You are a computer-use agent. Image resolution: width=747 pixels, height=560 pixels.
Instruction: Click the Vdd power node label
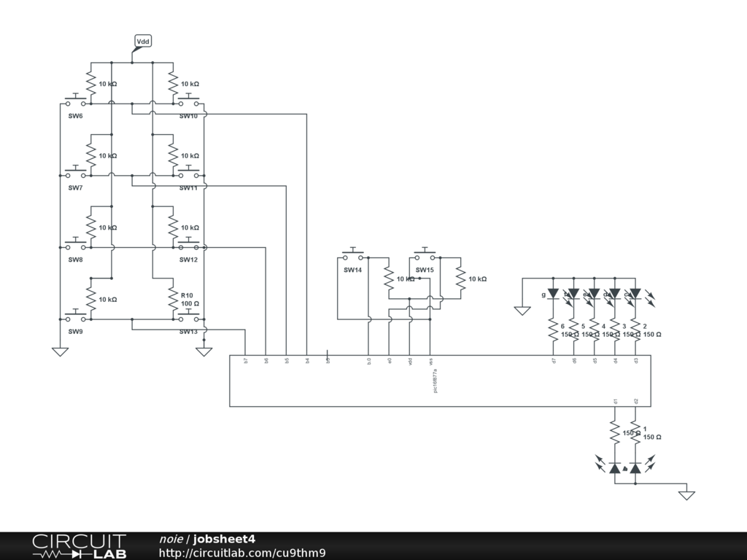143,42
